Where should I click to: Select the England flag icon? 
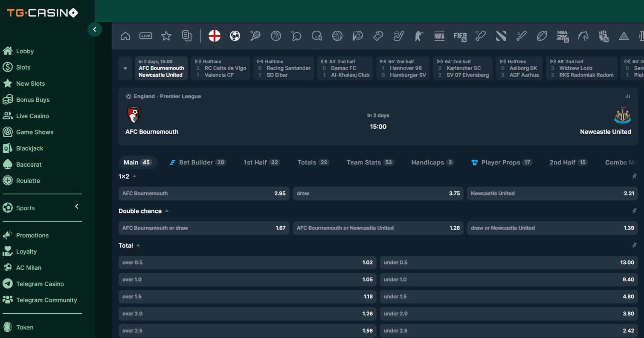click(215, 36)
